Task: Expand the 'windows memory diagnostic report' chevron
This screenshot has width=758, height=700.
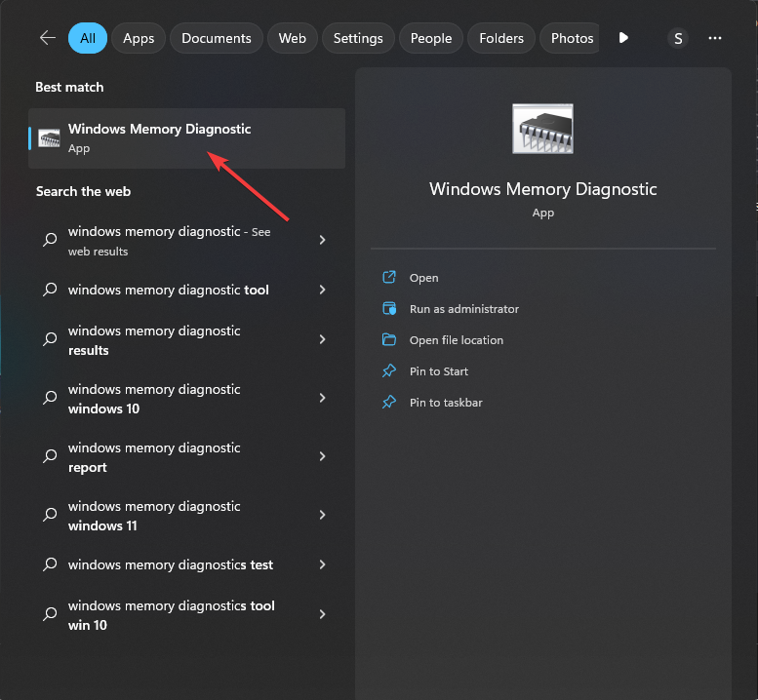Action: tap(322, 456)
